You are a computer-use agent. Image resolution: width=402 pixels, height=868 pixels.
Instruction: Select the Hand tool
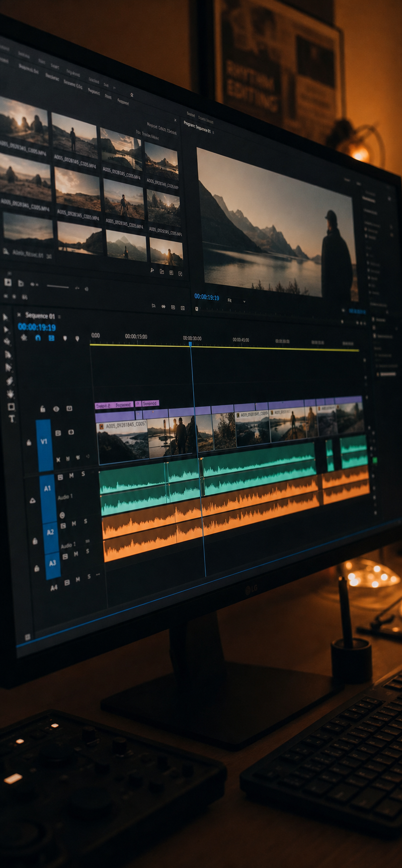[10, 394]
